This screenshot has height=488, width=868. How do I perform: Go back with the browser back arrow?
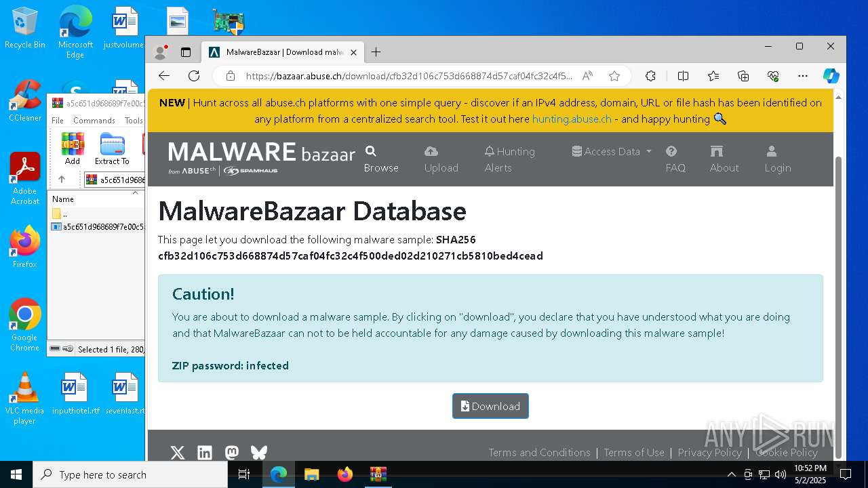click(x=164, y=76)
